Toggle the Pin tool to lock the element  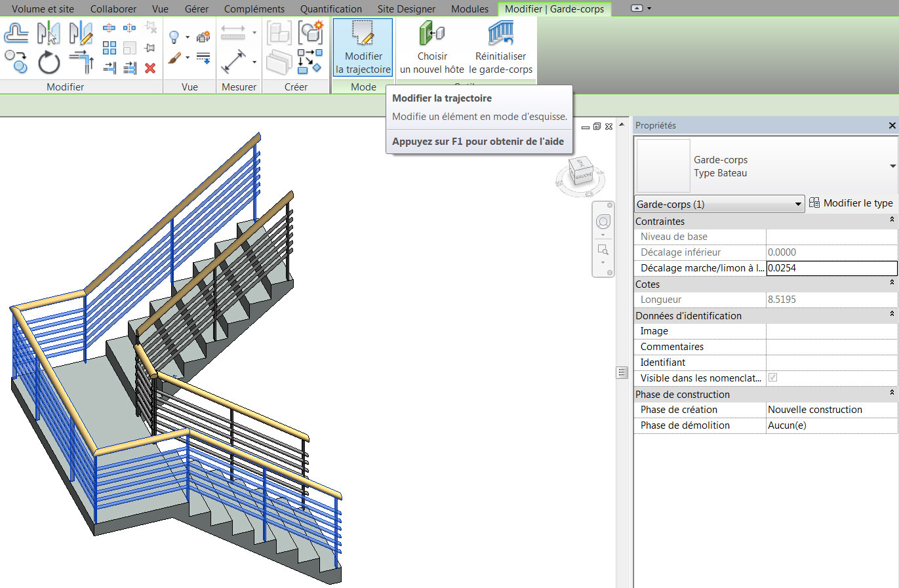coord(150,47)
